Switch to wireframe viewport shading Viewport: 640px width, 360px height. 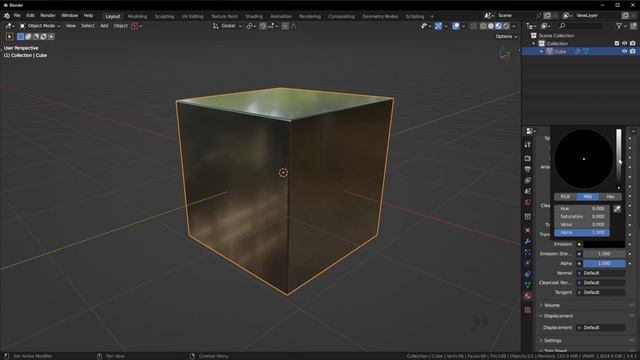(x=483, y=26)
